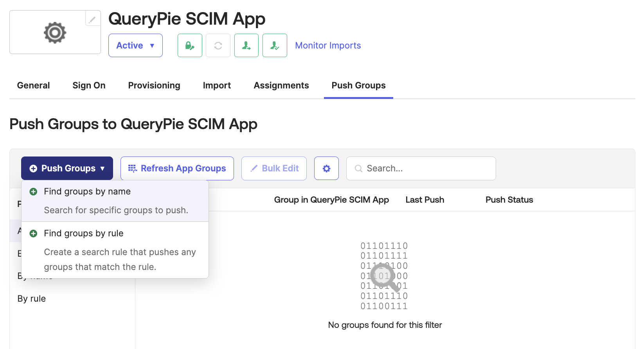Collapse the Push Groups dropdown button
644x349 pixels.
point(67,168)
